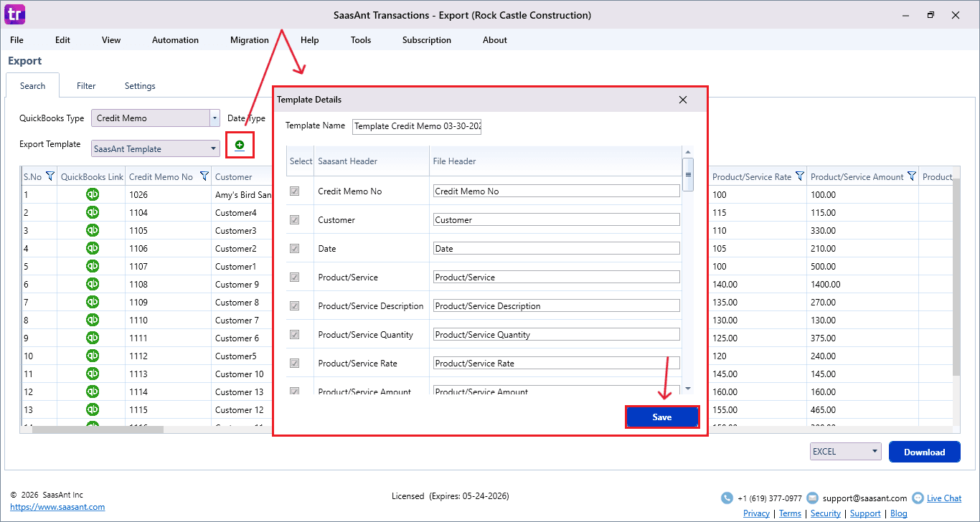Uncheck the Product/Service row checkbox
Image resolution: width=980 pixels, height=522 pixels.
294,277
